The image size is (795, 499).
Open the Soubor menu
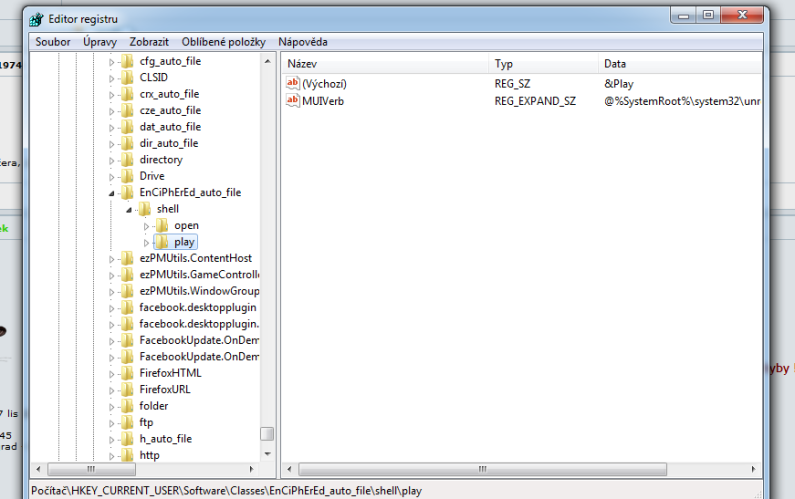[53, 42]
